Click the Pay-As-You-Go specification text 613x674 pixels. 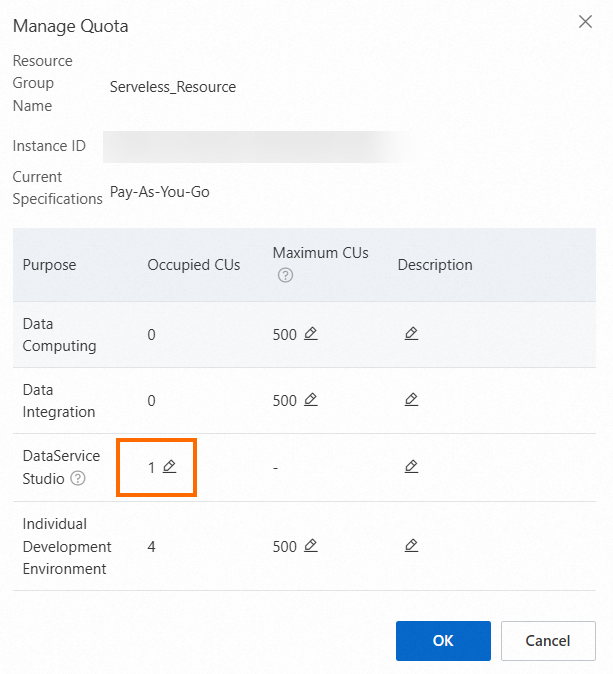(x=160, y=191)
